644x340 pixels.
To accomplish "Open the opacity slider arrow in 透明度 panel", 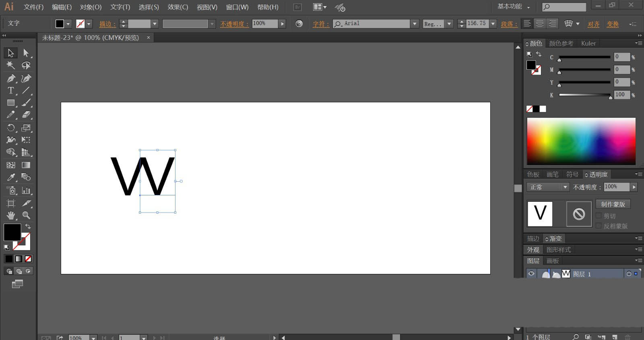I will [634, 187].
